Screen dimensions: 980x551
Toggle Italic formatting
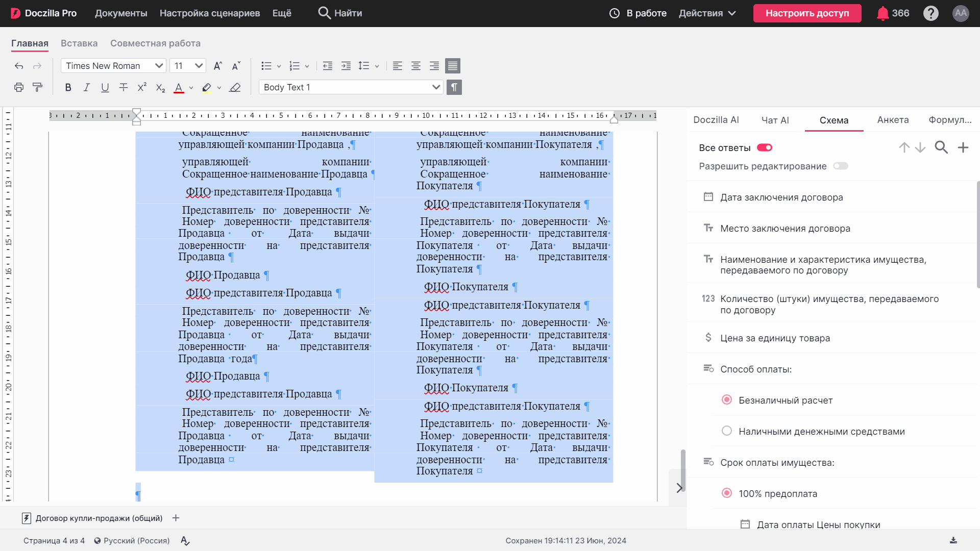(x=87, y=87)
